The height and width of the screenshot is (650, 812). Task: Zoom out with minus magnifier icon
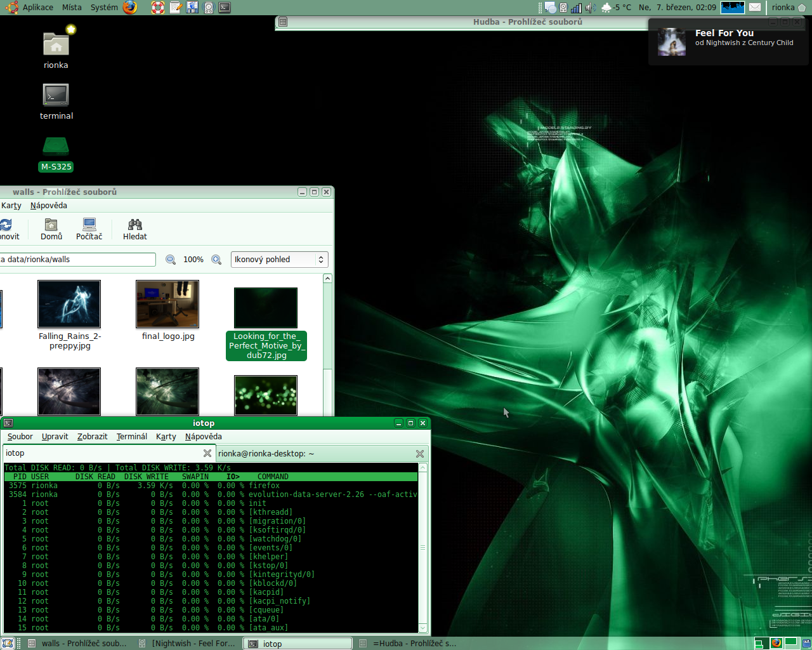(x=171, y=260)
